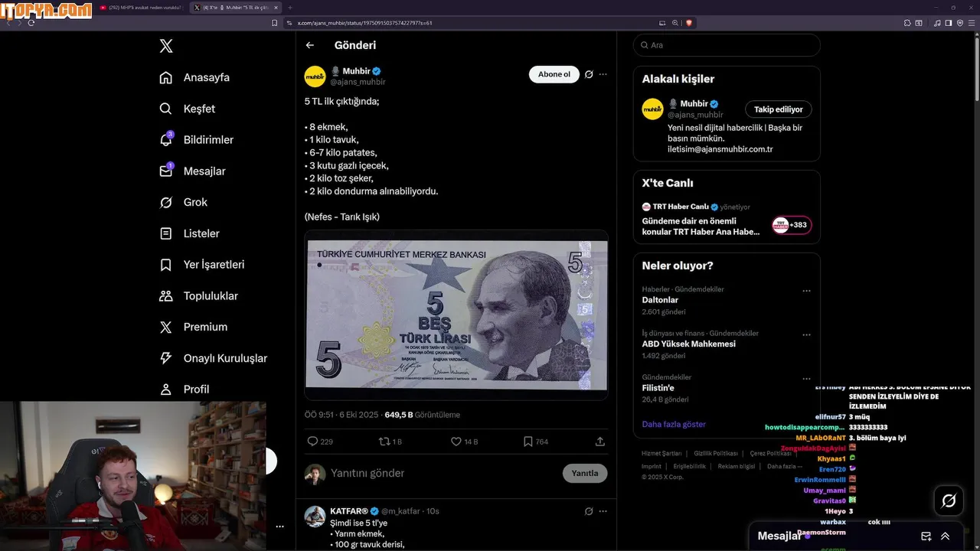Expand the Mesajlar dock with double chevron
The width and height of the screenshot is (980, 551).
[x=946, y=536]
